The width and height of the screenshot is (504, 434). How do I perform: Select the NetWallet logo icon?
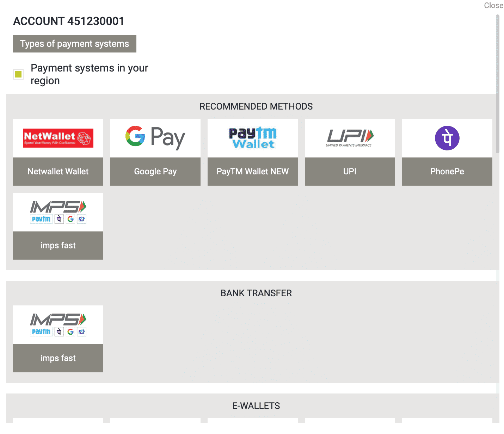(58, 138)
